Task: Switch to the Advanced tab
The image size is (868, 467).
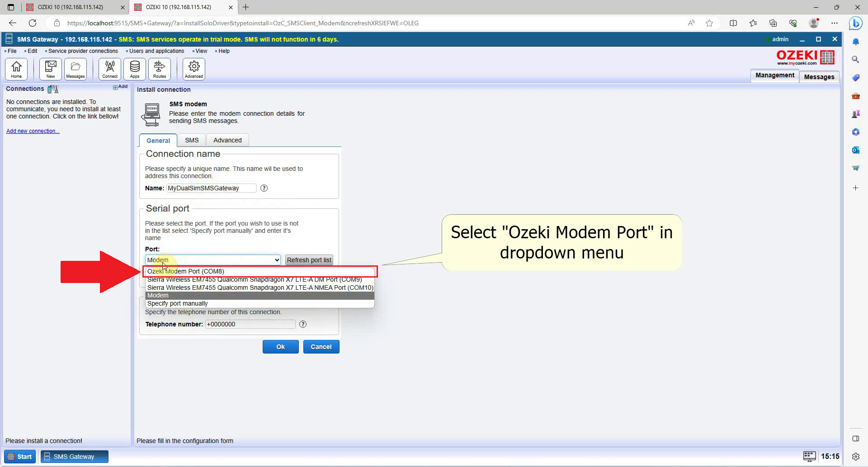Action: 227,140
